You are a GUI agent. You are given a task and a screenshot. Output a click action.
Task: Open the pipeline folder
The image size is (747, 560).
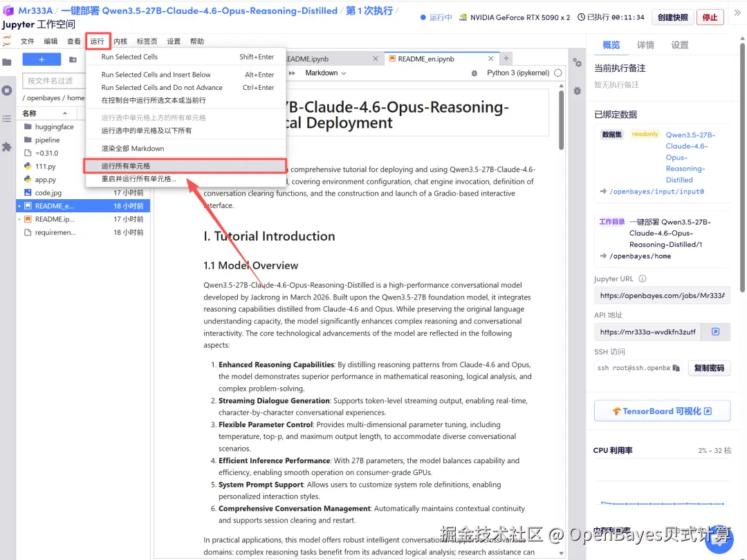click(x=47, y=140)
